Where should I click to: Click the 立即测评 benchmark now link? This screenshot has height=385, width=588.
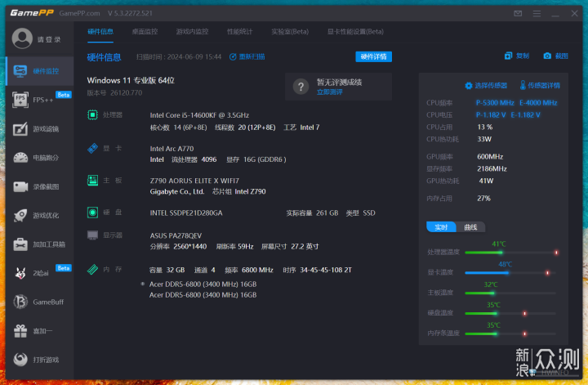pyautogui.click(x=329, y=92)
